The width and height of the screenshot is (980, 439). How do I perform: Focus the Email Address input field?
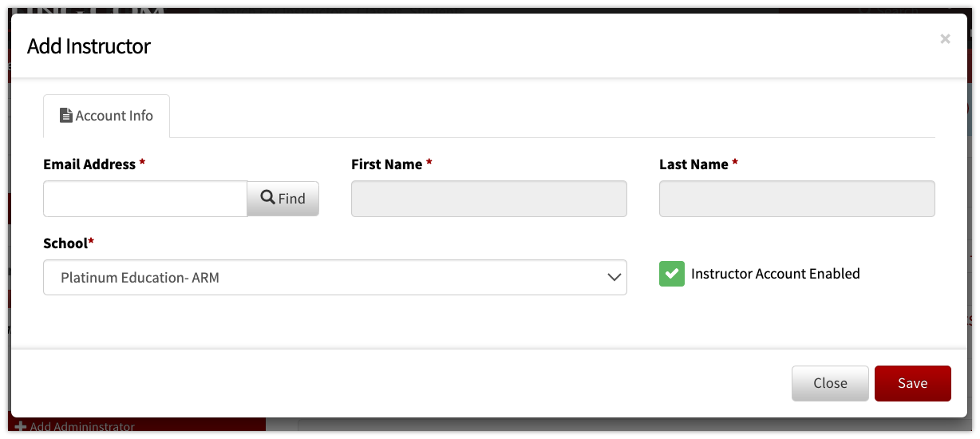145,199
